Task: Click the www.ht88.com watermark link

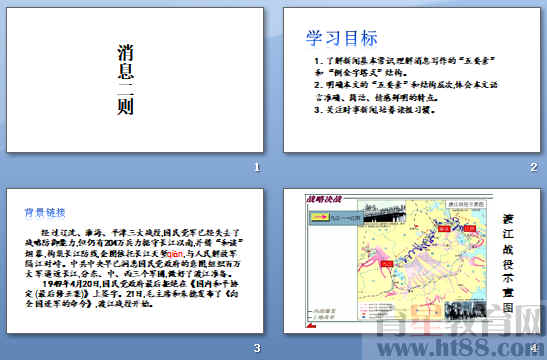Action: pos(458,348)
